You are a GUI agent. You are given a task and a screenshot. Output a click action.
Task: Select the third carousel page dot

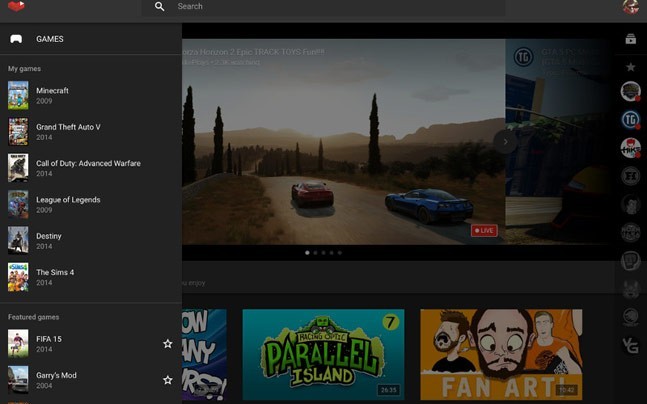[324, 253]
